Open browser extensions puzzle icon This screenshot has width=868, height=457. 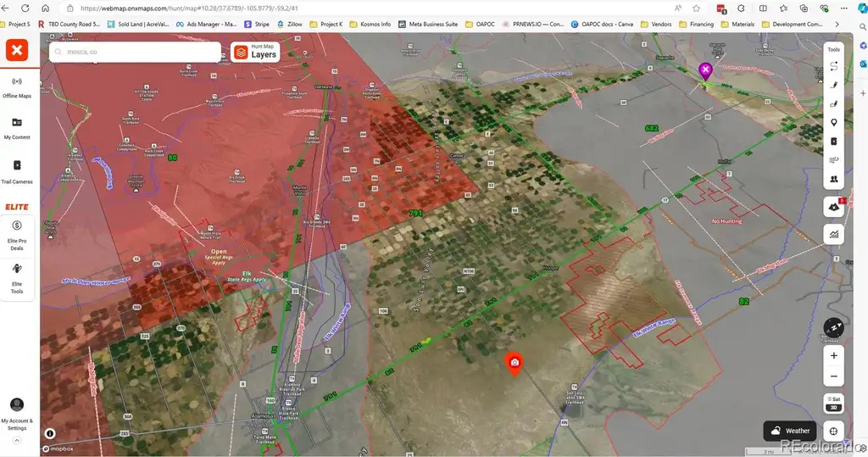(x=741, y=8)
